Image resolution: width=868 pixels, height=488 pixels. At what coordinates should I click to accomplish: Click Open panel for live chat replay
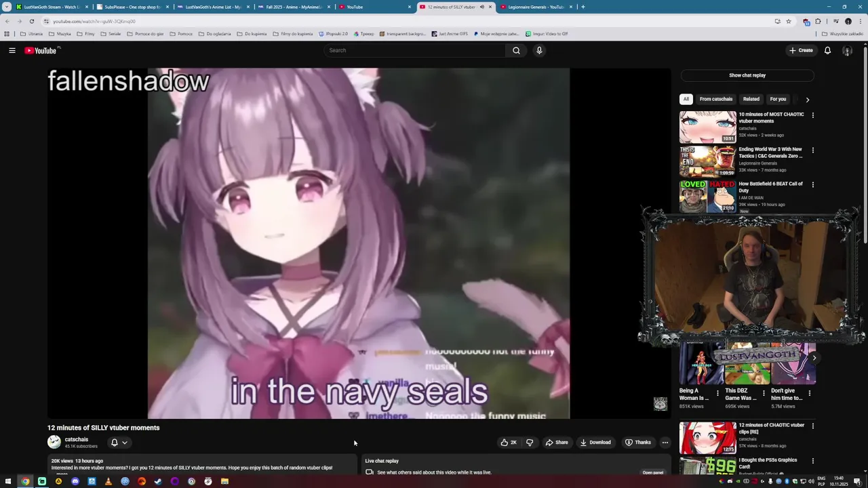coord(653,472)
